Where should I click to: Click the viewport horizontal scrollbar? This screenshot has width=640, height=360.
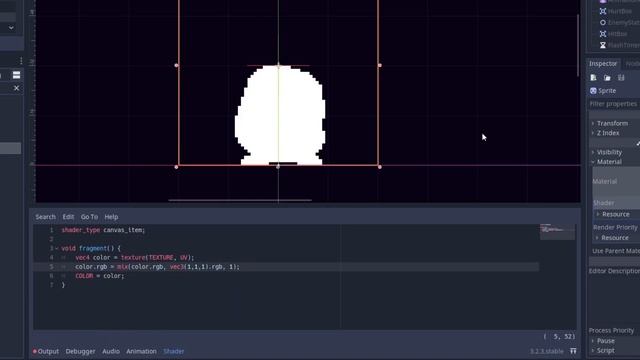pyautogui.click(x=240, y=200)
